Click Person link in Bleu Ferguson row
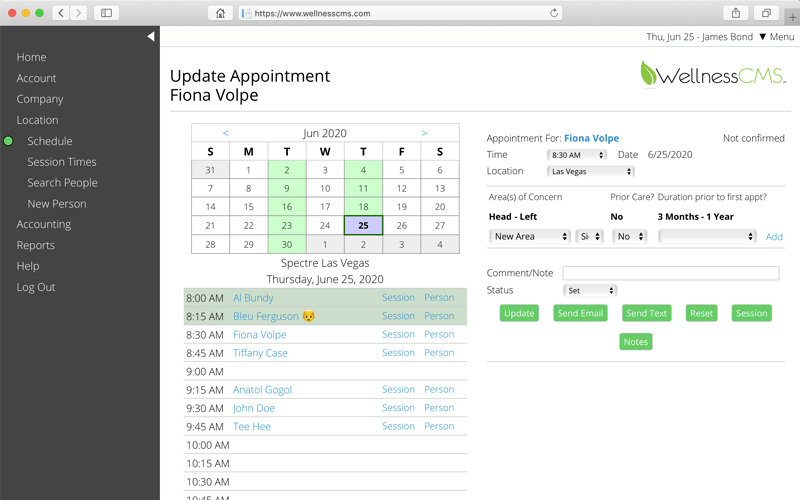Viewport: 800px width, 500px height. (439, 316)
